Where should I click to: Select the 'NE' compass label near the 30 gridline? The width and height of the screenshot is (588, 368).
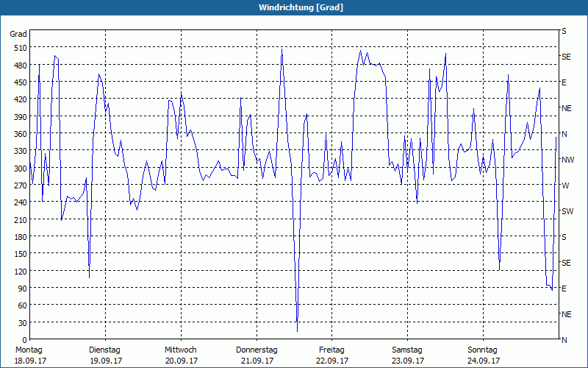566,314
